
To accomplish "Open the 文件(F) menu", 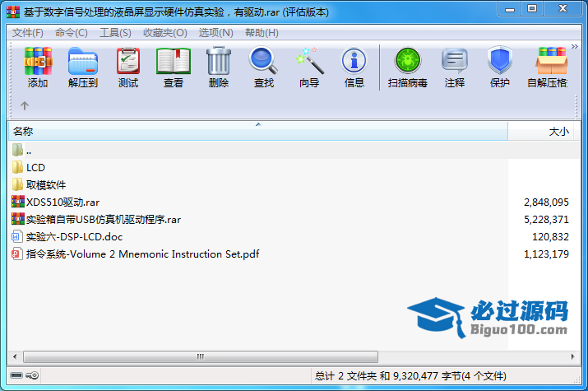I will pyautogui.click(x=28, y=33).
